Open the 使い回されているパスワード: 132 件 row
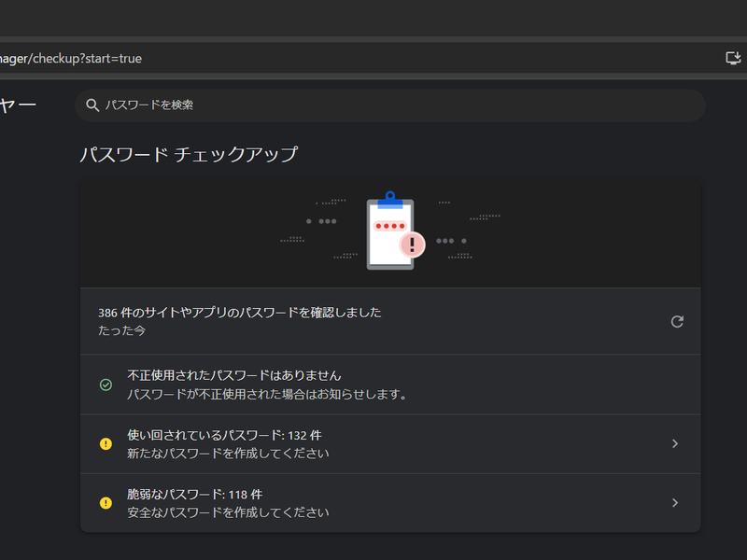This screenshot has width=747, height=560. click(x=373, y=443)
